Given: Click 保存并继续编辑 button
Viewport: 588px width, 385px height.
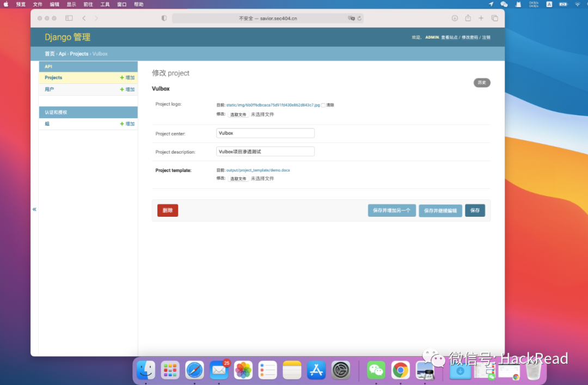Looking at the screenshot, I should pyautogui.click(x=440, y=210).
